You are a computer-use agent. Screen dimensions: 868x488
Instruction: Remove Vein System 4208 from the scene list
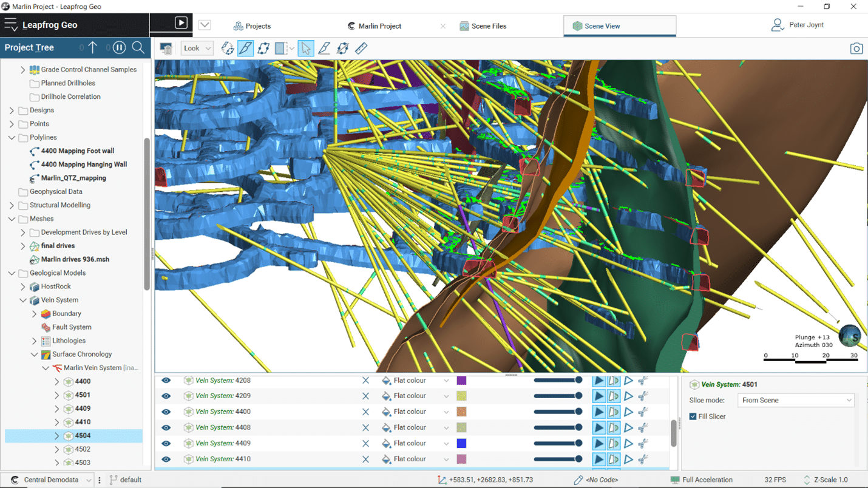click(x=365, y=381)
